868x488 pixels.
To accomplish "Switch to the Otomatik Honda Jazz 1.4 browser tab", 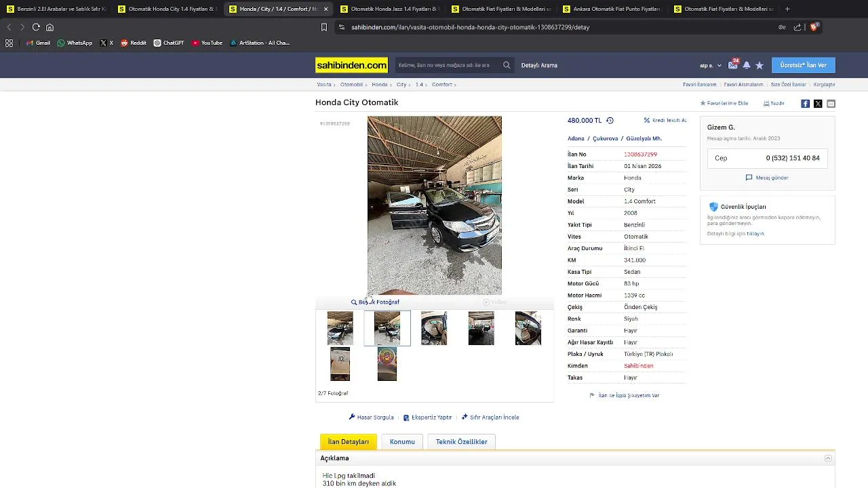I will [389, 9].
